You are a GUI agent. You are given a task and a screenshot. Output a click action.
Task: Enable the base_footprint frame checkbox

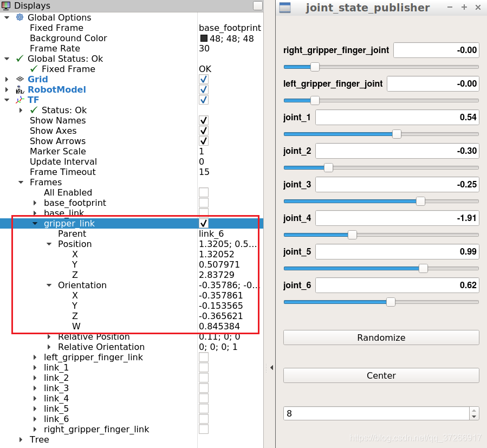[204, 203]
